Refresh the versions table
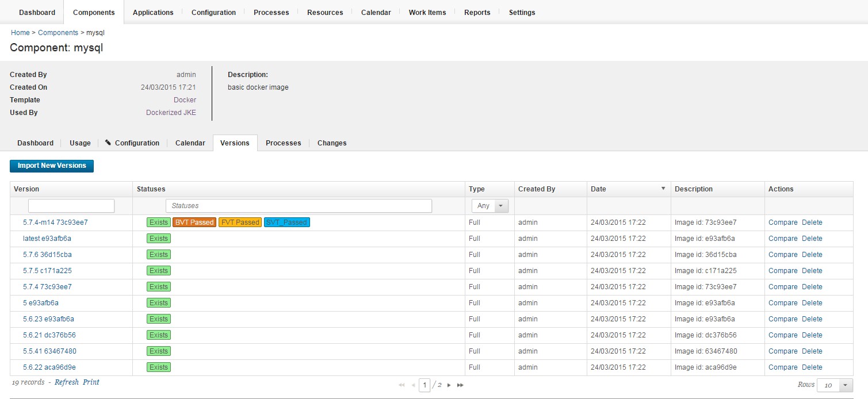 pos(67,382)
